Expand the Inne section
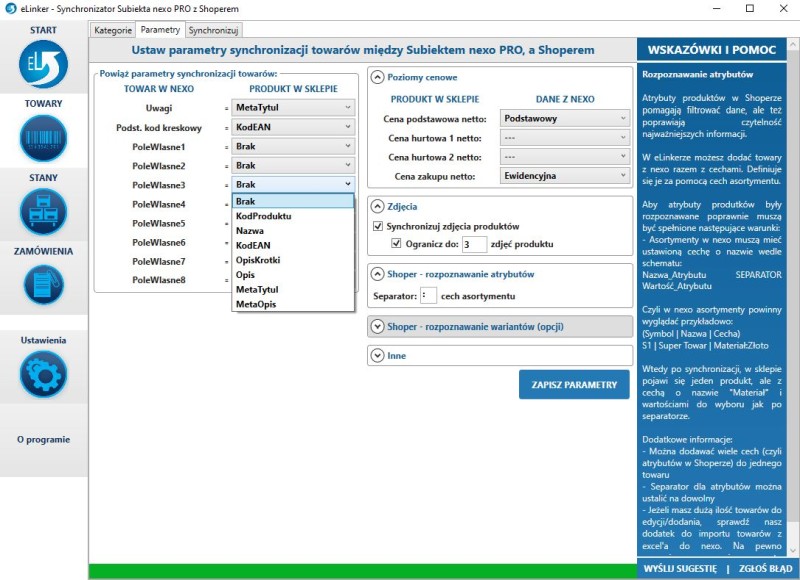Screen dimensions: 800x580 [377, 355]
